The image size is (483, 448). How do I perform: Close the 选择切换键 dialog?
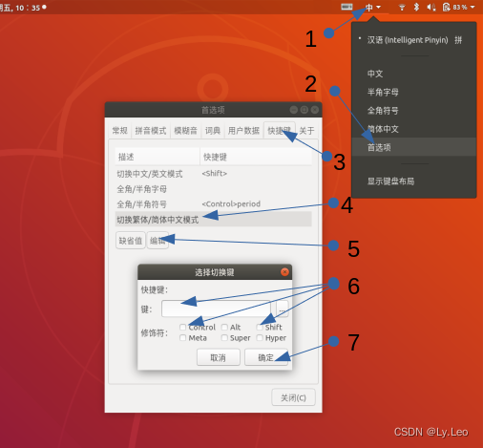click(x=284, y=272)
